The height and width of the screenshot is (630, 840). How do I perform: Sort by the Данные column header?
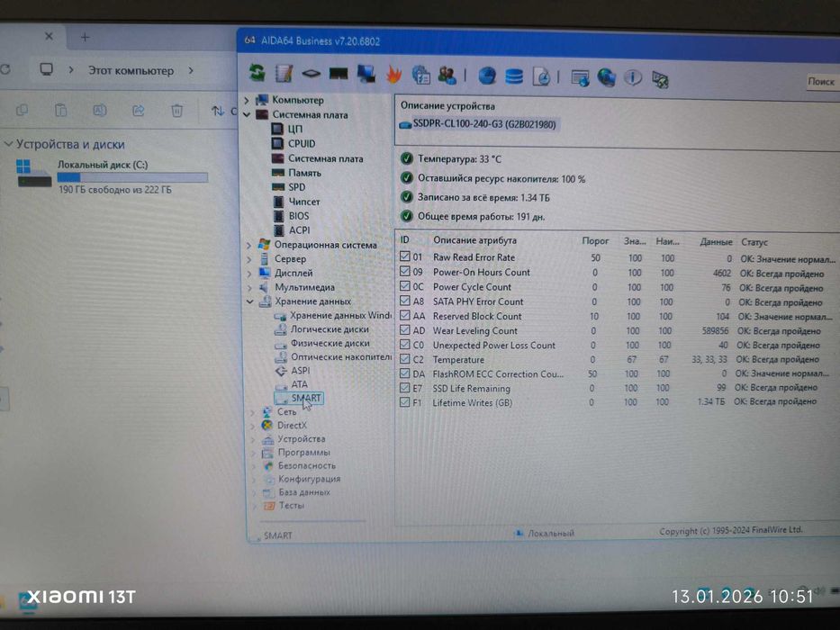click(716, 242)
